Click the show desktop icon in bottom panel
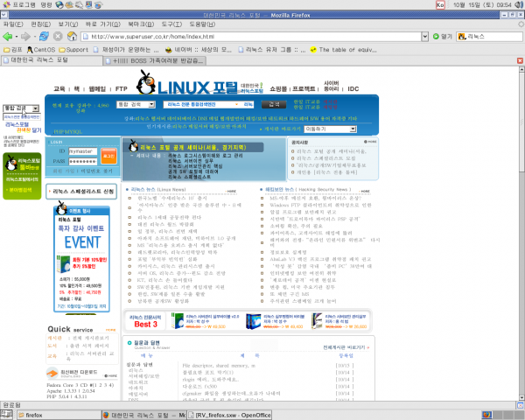Screen dimensions: 525x420 tap(6, 416)
